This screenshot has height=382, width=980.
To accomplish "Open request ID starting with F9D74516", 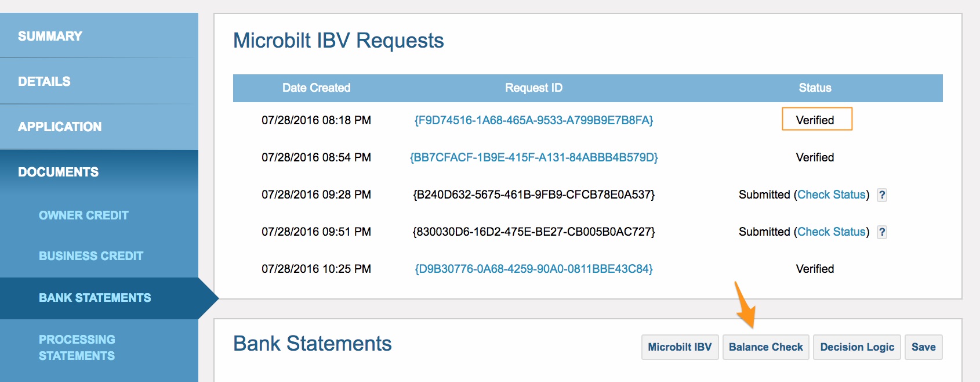I will [x=533, y=120].
